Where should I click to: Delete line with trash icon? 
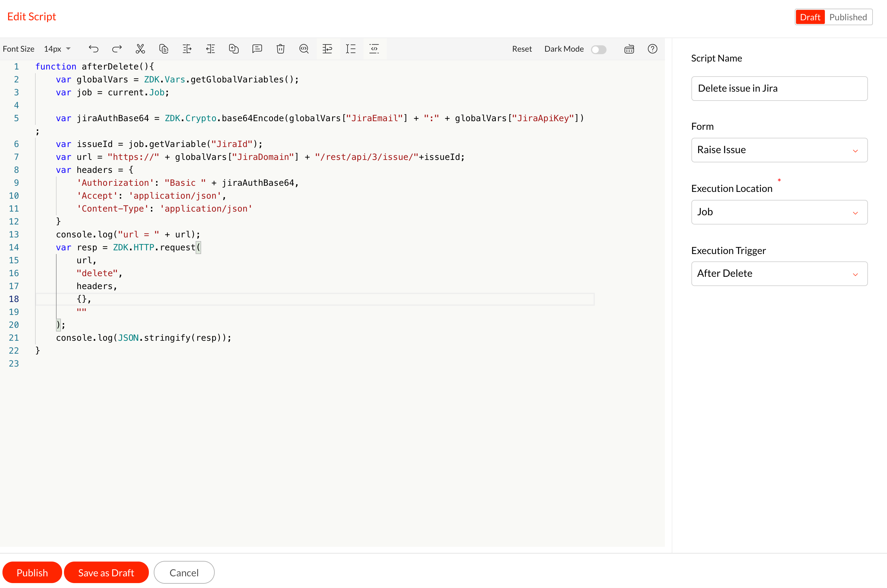click(x=280, y=49)
